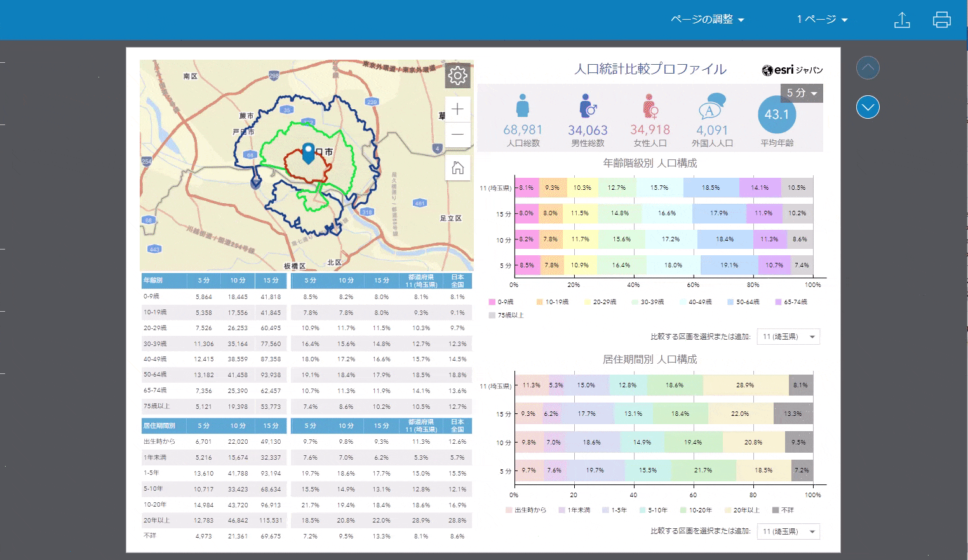Screen dimensions: 968x560
Task: Open the 1ページ page selector
Action: (x=822, y=20)
